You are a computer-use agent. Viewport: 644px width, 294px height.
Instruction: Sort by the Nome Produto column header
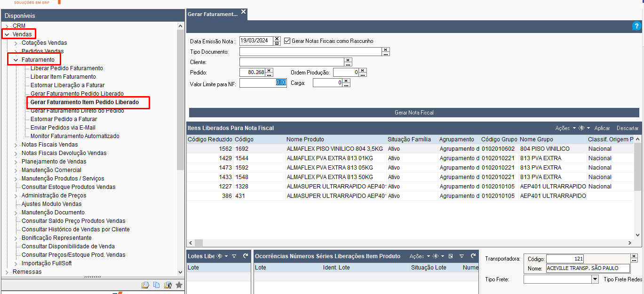305,139
